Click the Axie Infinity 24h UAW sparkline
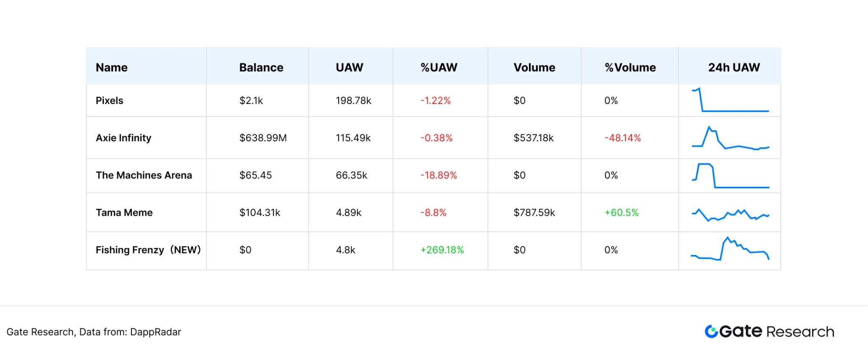This screenshot has height=358, width=868. click(x=730, y=138)
